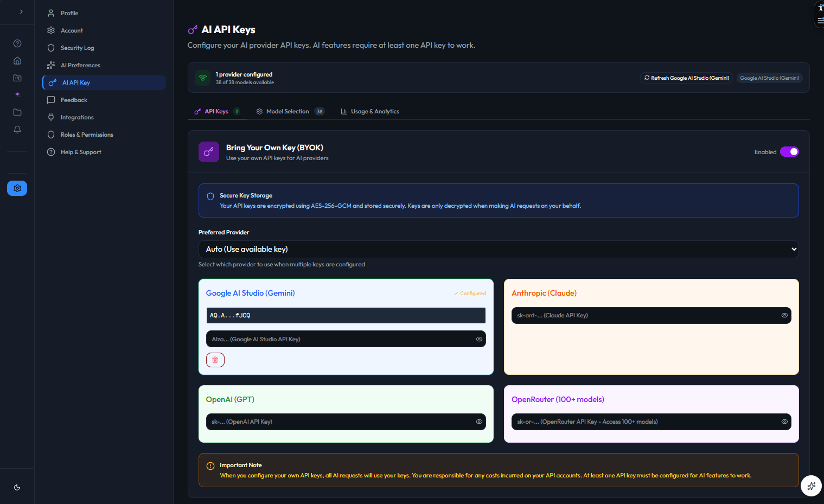The width and height of the screenshot is (824, 504).
Task: Expand the collapsed sidebar with the chevron arrow
Action: click(x=21, y=11)
